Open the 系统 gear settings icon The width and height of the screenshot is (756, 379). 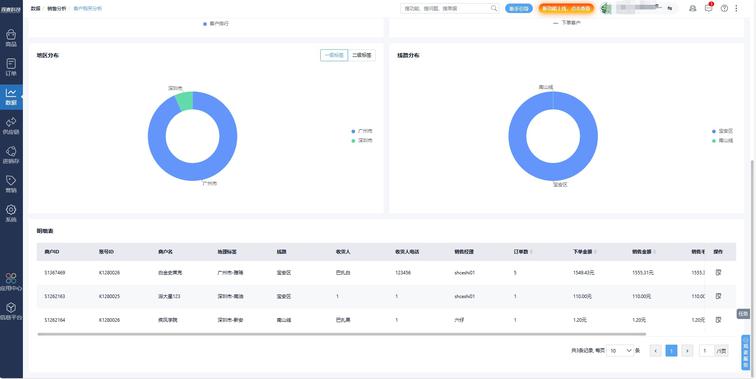point(11,213)
